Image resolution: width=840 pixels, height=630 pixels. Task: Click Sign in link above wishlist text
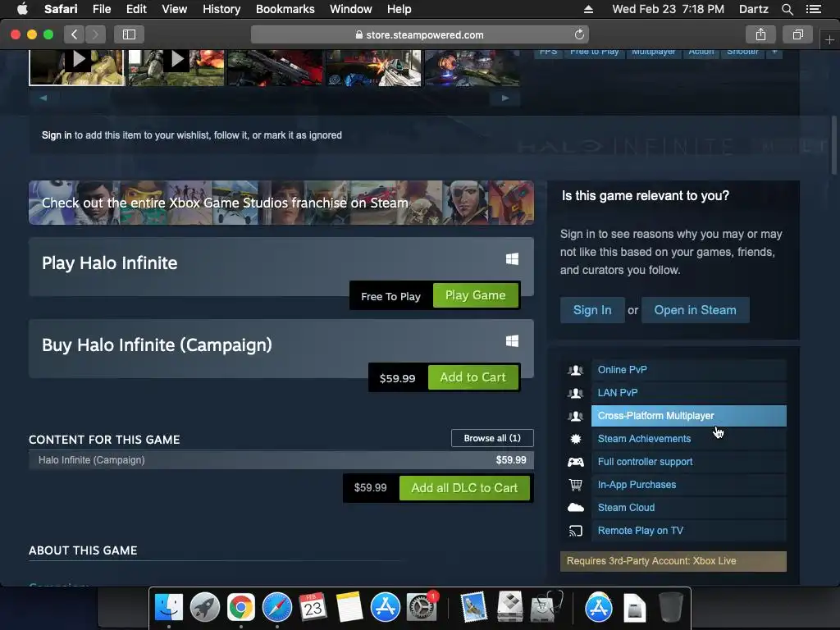pyautogui.click(x=57, y=135)
